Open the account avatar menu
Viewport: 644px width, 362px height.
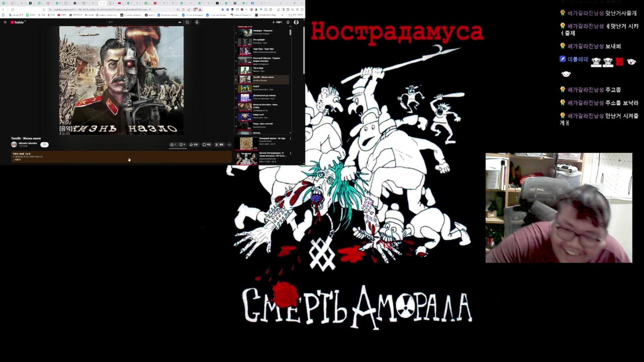click(x=296, y=22)
